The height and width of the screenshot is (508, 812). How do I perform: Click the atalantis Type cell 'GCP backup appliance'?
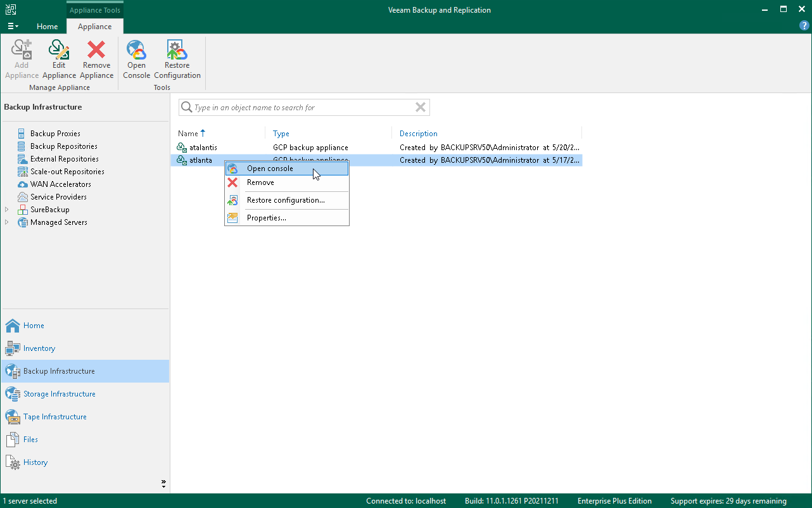tap(310, 148)
